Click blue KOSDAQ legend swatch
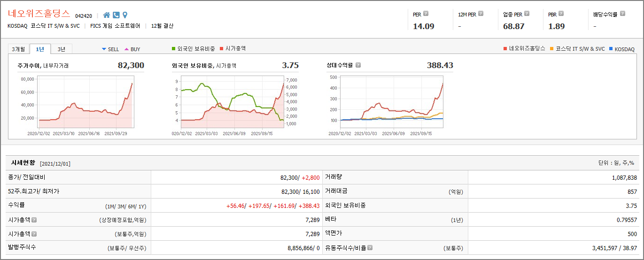644x260 pixels. coord(611,49)
